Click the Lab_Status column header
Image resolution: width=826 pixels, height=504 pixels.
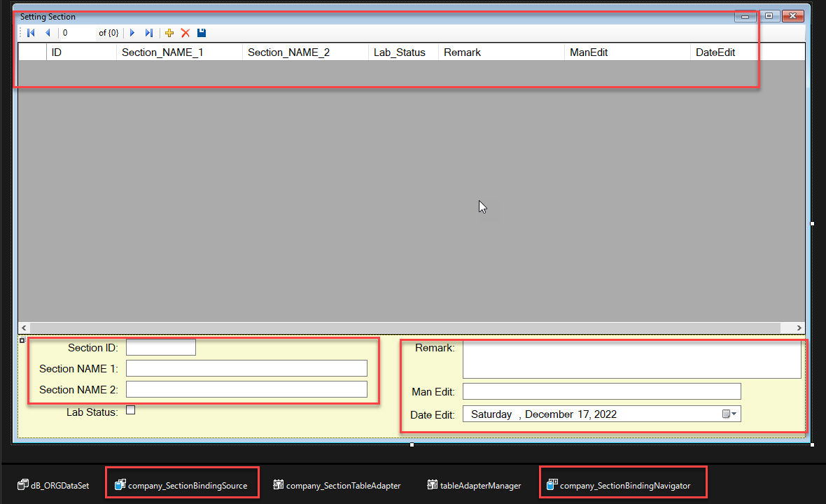[403, 52]
